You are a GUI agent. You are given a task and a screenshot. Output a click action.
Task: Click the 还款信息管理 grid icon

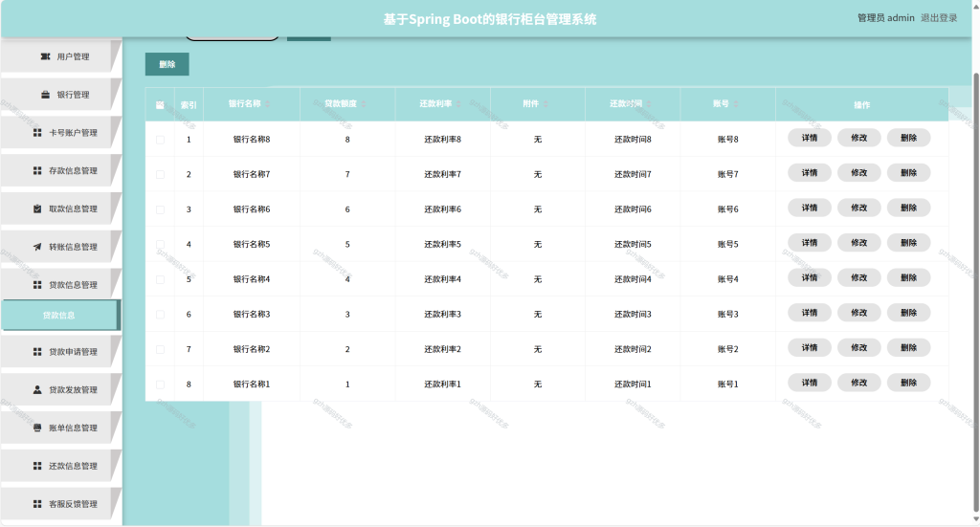point(37,467)
